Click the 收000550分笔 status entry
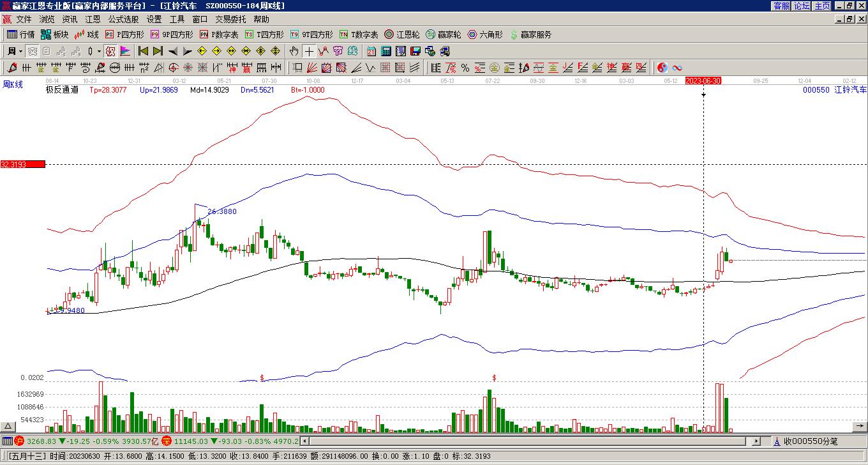The height and width of the screenshot is (465, 868). click(x=811, y=441)
